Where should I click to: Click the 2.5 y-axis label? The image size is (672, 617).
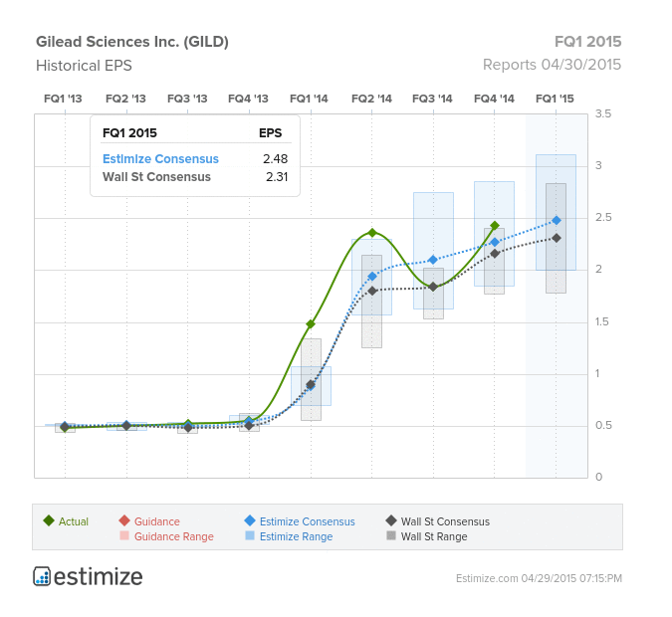tap(603, 217)
